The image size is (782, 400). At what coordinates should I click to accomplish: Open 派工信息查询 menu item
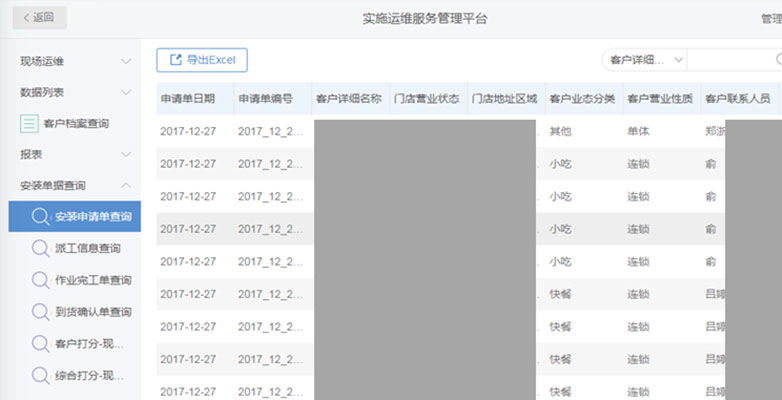(x=90, y=249)
